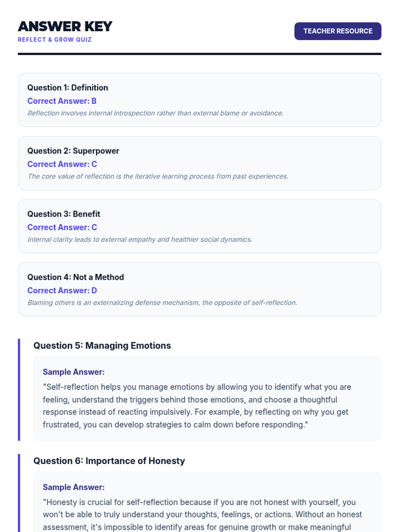Click the iterative learning process explanation
This screenshot has height=532, width=399.
(x=158, y=177)
